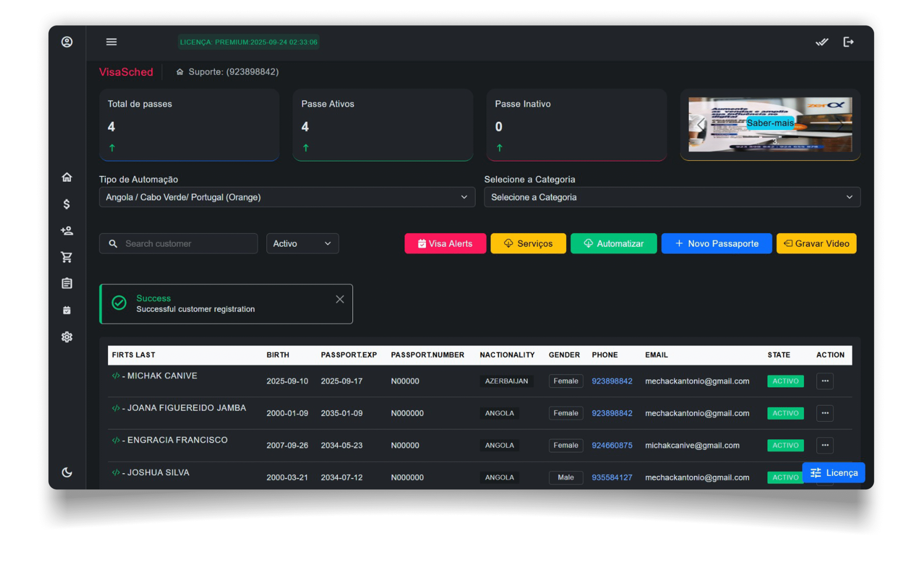The image size is (924, 563).
Task: Open the user profile icon in sidebar
Action: click(x=67, y=41)
